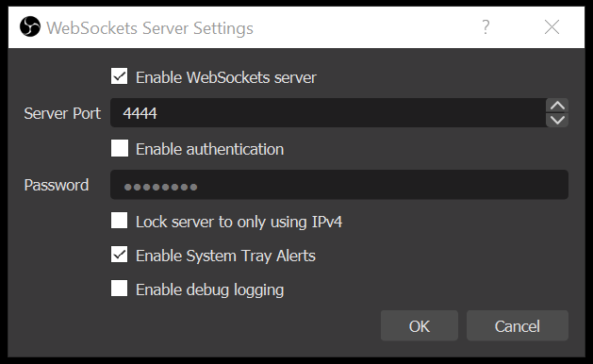The image size is (593, 364).
Task: Click the OBS logo in the title bar
Action: [30, 26]
